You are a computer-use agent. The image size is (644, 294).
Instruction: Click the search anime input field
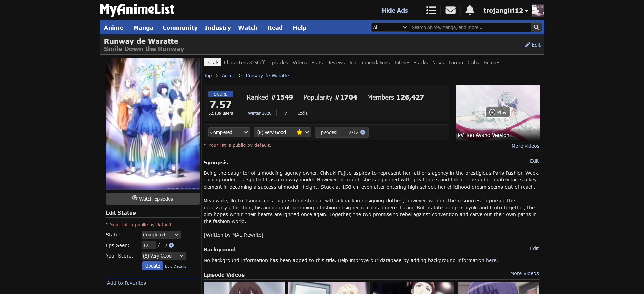click(470, 27)
